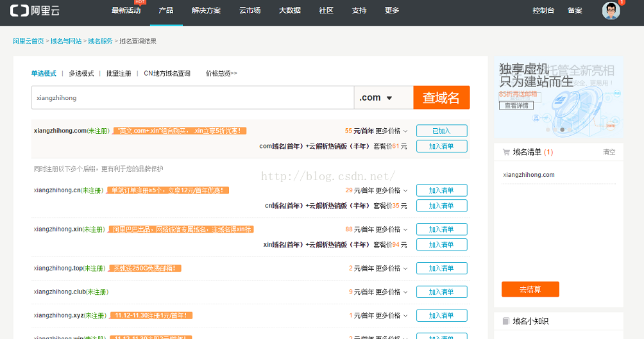Expand 更多价格 for xiangzhihong.club
This screenshot has height=339, width=644.
click(x=391, y=292)
